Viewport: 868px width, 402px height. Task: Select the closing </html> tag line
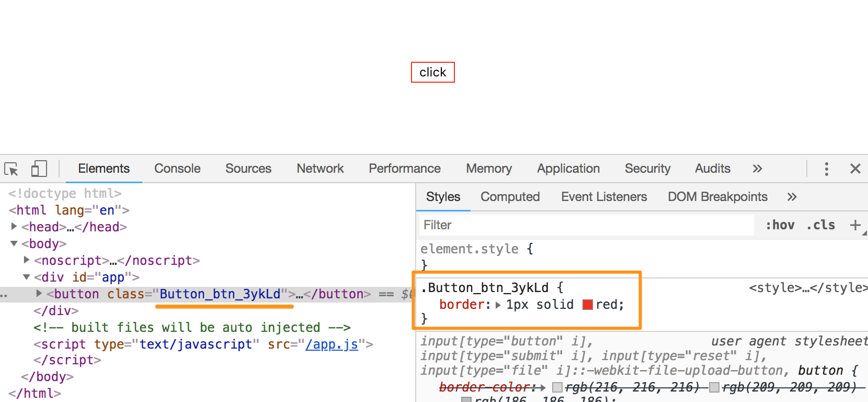[x=35, y=394]
